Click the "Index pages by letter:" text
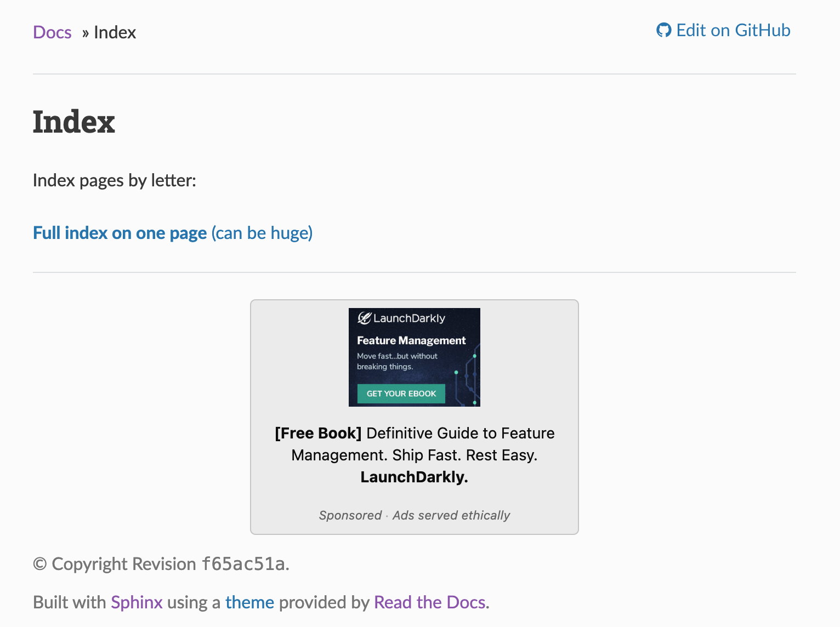Screen dimensions: 840x627 tap(115, 180)
